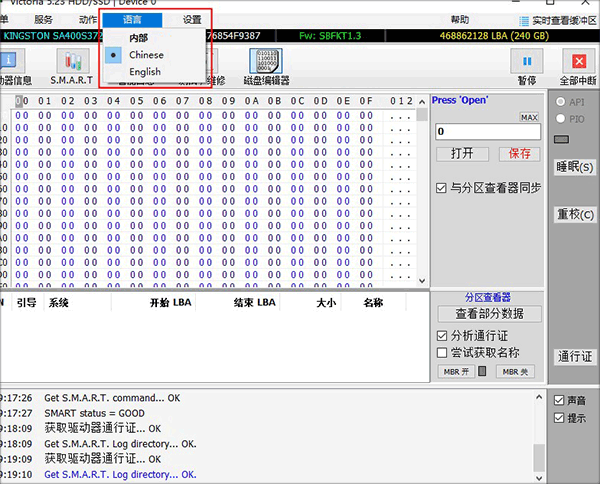The height and width of the screenshot is (484, 600).
Task: Click the MAX button
Action: (x=529, y=117)
